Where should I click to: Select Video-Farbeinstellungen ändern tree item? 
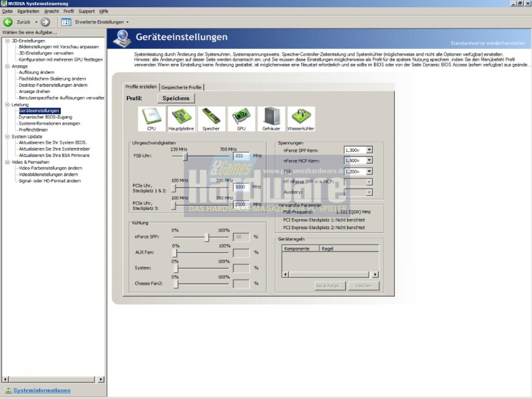[x=50, y=168]
